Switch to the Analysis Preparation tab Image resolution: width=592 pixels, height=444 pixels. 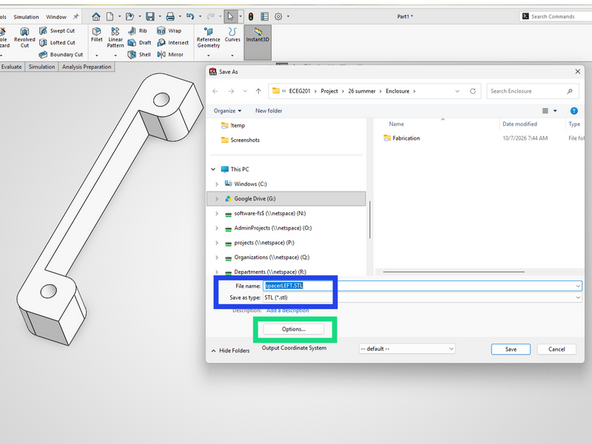(x=86, y=67)
